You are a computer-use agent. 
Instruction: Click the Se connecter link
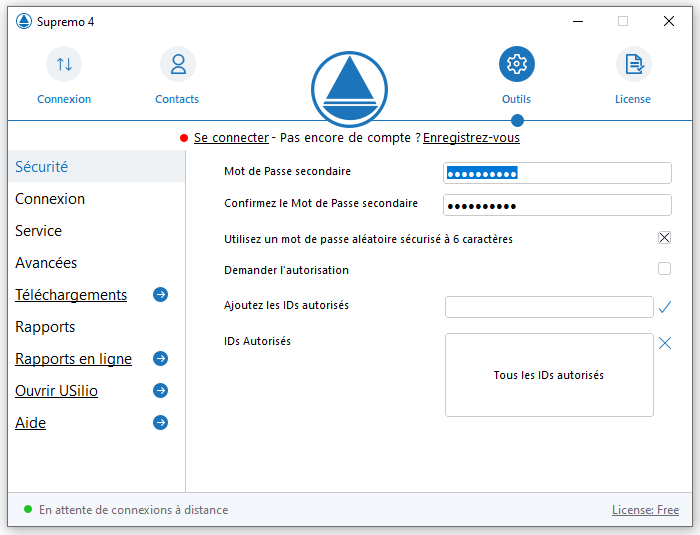231,138
